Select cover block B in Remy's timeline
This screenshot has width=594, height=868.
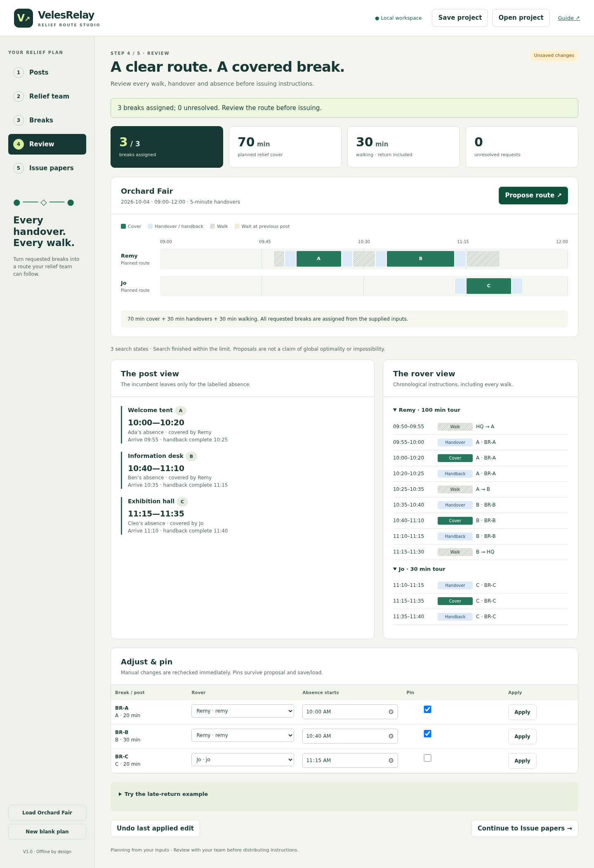[x=421, y=259]
